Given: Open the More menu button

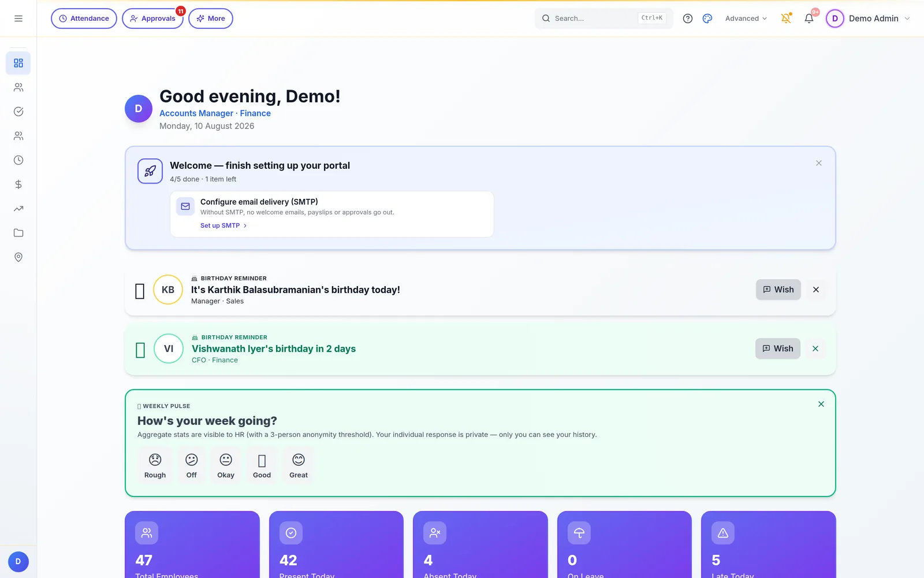Looking at the screenshot, I should pyautogui.click(x=211, y=18).
